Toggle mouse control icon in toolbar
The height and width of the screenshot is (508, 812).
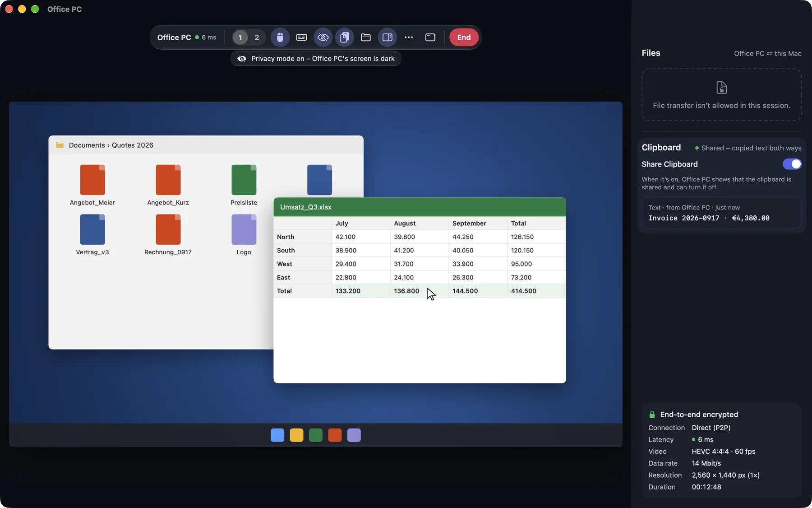pos(280,37)
